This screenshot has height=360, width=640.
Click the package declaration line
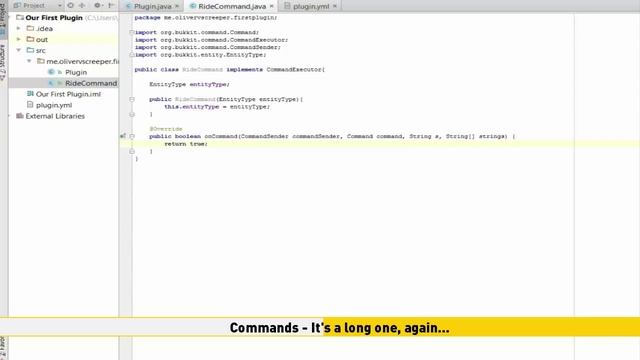(x=206, y=18)
